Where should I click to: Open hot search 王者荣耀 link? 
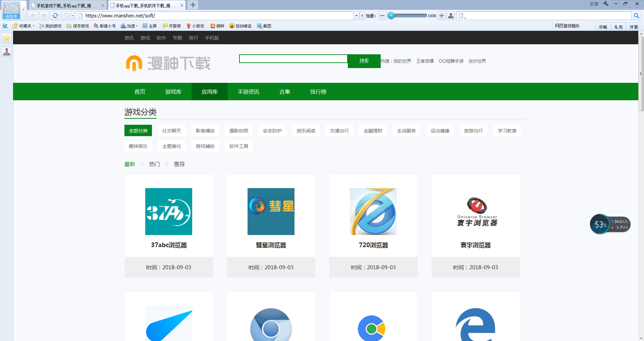tap(425, 61)
